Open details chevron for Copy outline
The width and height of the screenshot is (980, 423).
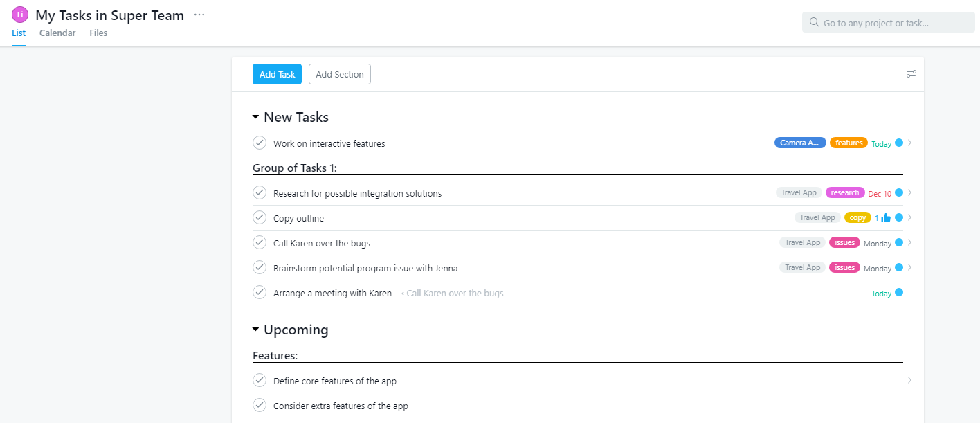tap(910, 217)
